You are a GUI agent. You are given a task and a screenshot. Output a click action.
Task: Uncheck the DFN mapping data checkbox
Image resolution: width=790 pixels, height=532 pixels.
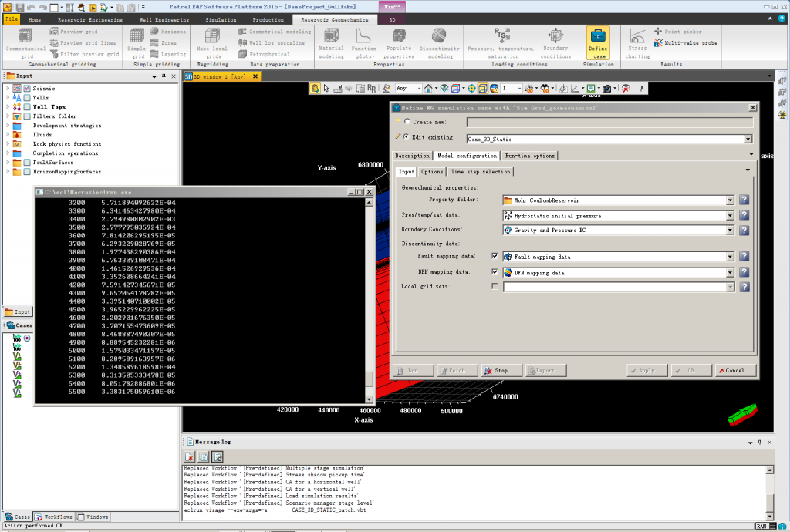pos(495,272)
